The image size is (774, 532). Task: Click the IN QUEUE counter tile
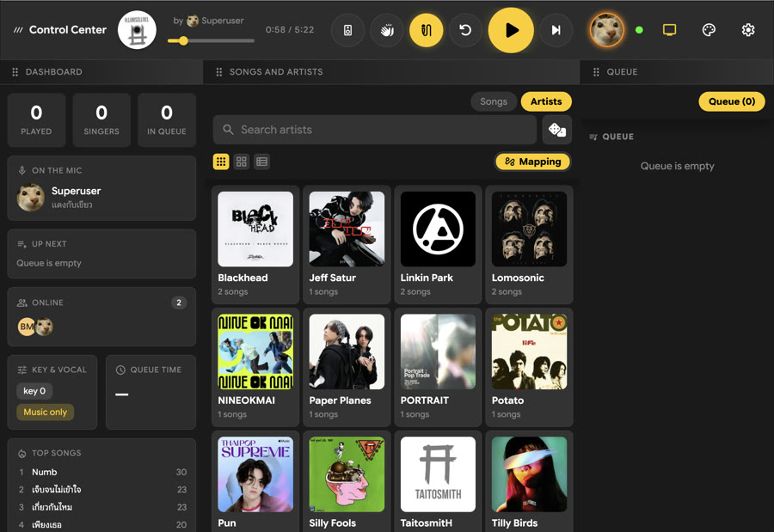click(167, 120)
